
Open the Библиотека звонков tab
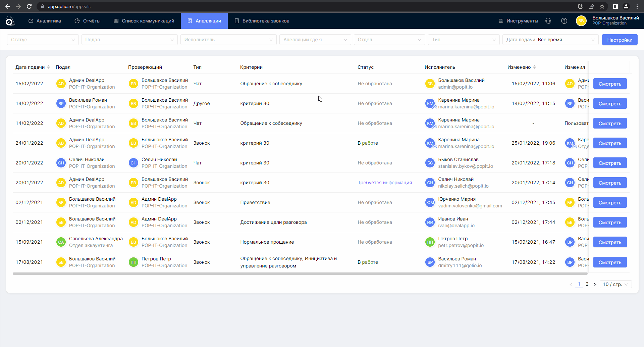click(x=262, y=21)
